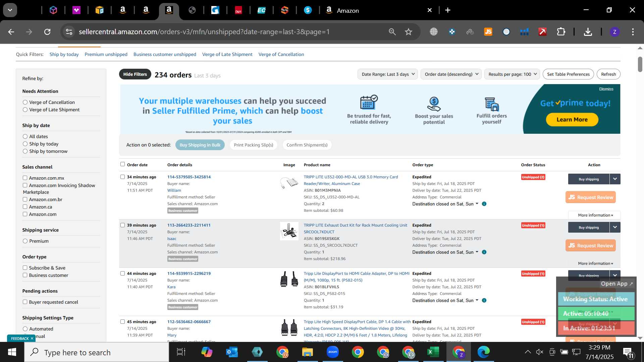Apply Verge of Late Shipment quick filter
This screenshot has width=644, height=362.
227,54
